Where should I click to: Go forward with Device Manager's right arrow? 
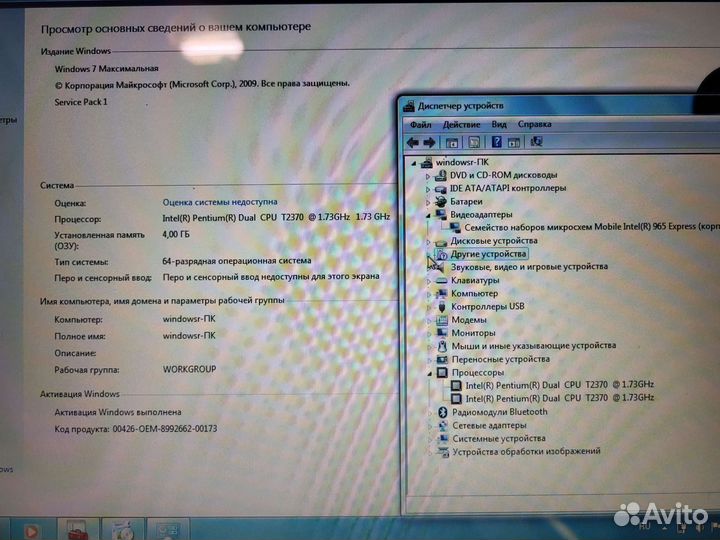point(429,143)
